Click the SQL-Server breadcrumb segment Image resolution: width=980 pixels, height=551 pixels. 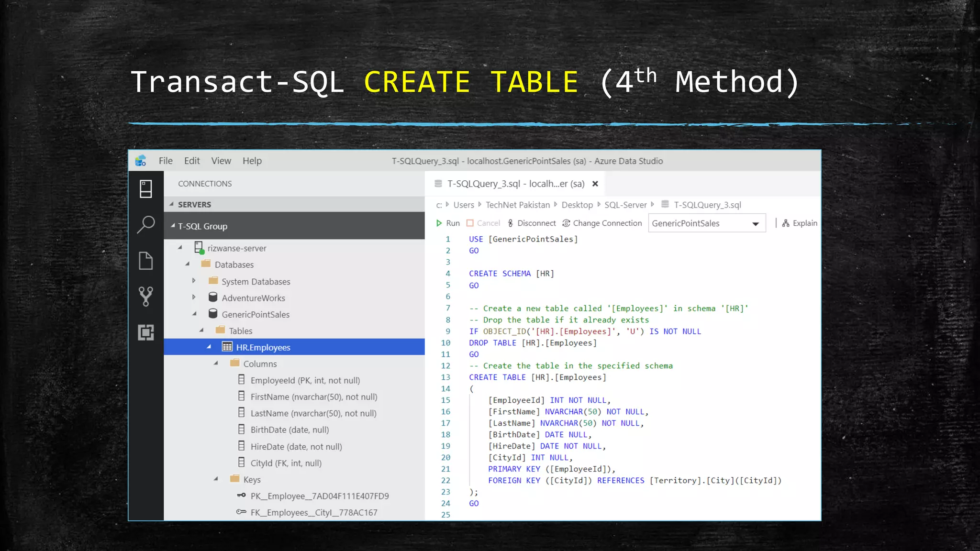pyautogui.click(x=625, y=205)
